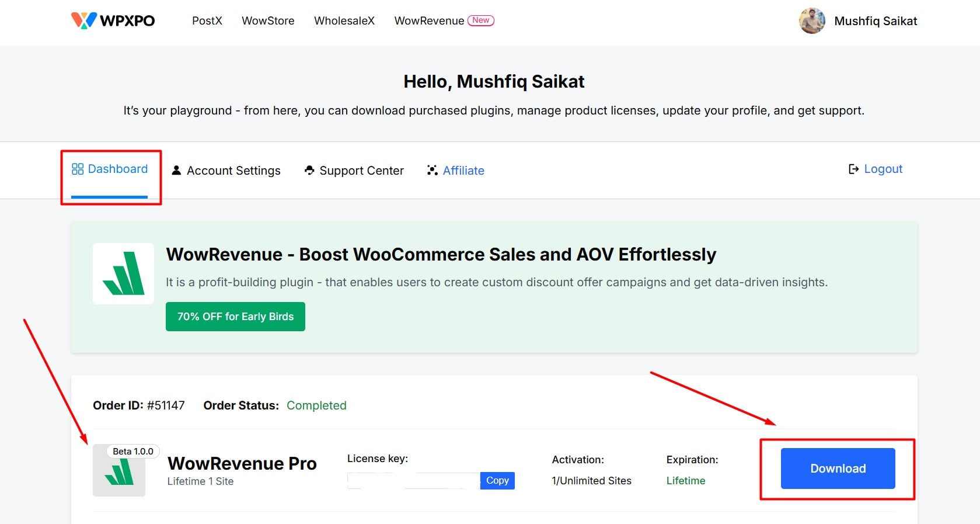This screenshot has height=524, width=980.
Task: Download the WowRevenue Pro plugin
Action: [x=838, y=469]
